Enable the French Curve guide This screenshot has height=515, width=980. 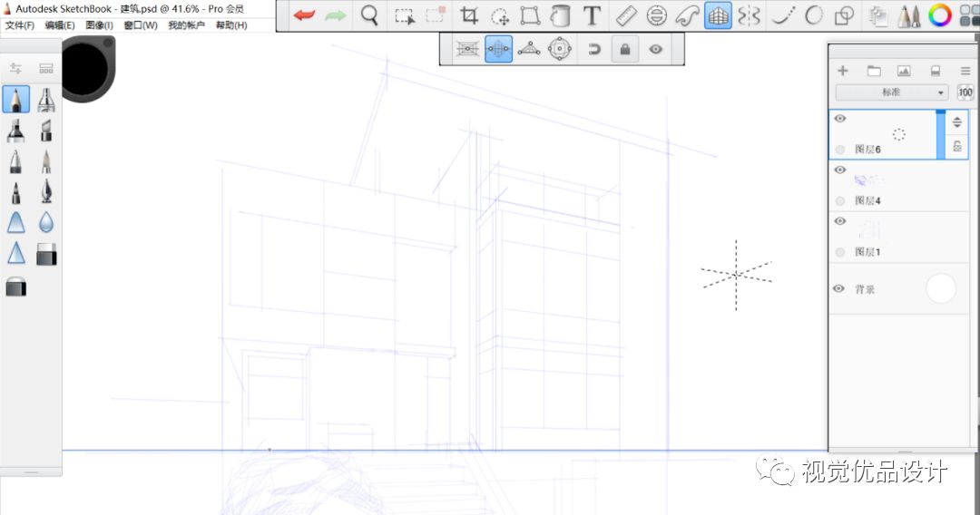pos(688,15)
